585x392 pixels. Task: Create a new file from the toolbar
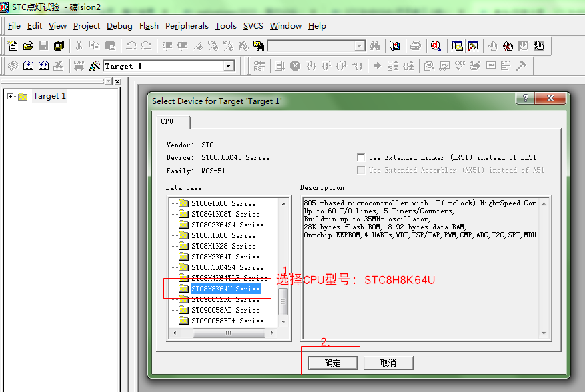(x=13, y=46)
